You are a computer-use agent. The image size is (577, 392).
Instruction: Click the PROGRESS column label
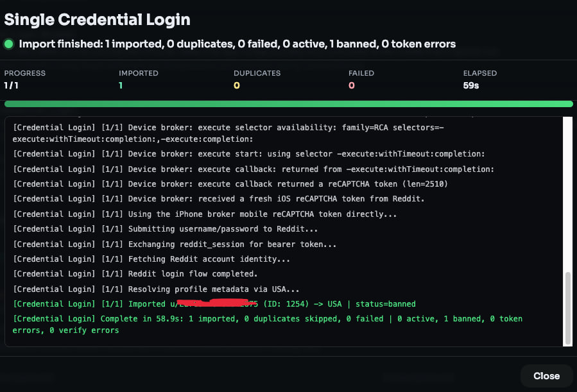(24, 73)
